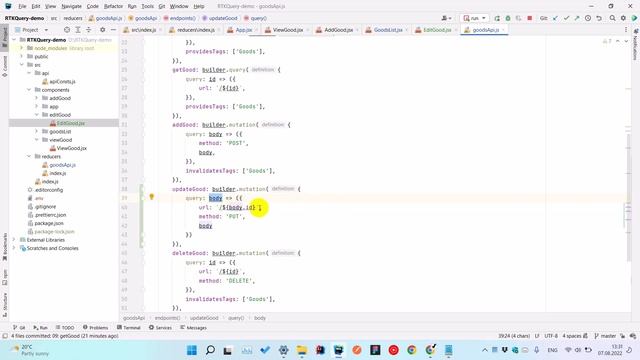Click Collapse All icon in Project panel
This screenshot has height=360, width=640.
point(89,30)
